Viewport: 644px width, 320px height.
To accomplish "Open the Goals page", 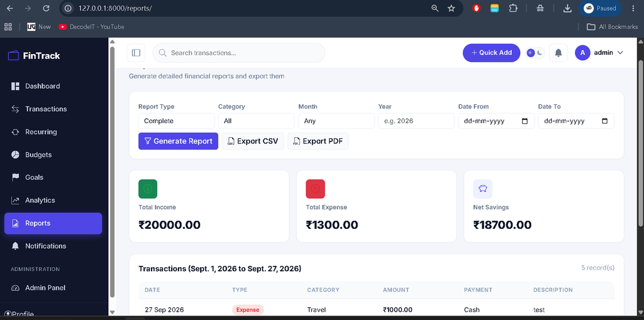I will 53,177.
